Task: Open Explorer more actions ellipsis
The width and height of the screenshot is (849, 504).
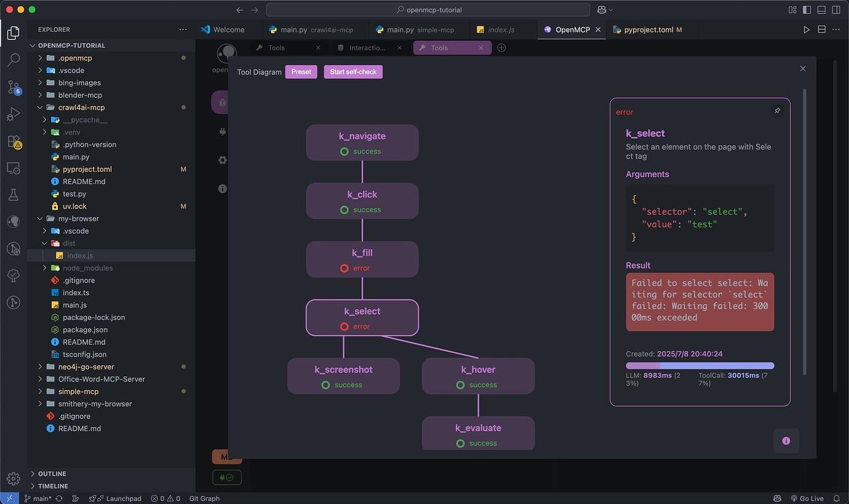Action: 183,30
